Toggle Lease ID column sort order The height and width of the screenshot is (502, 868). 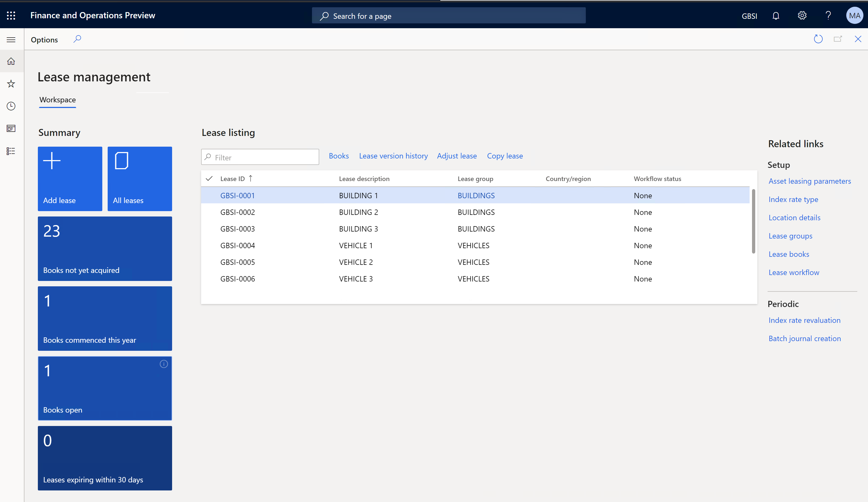(236, 178)
